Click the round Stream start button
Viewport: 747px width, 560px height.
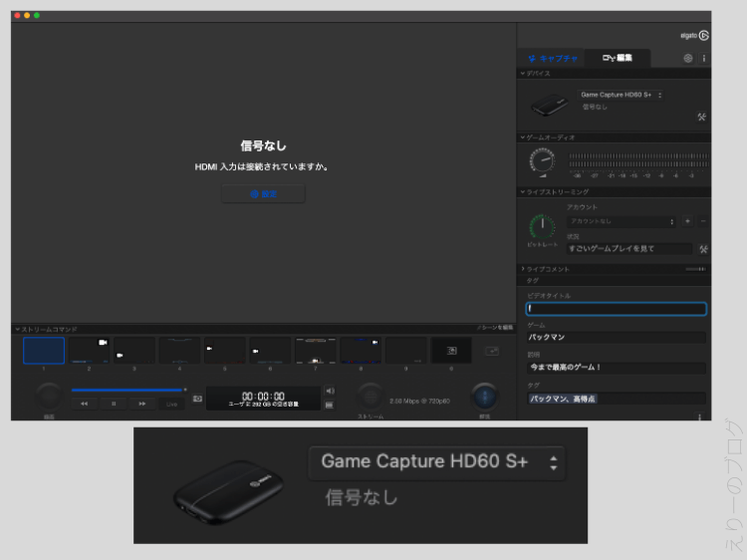(371, 397)
